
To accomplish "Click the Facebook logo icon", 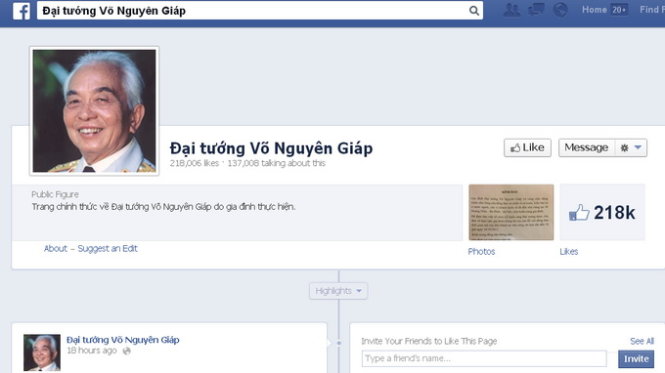I will (21, 11).
